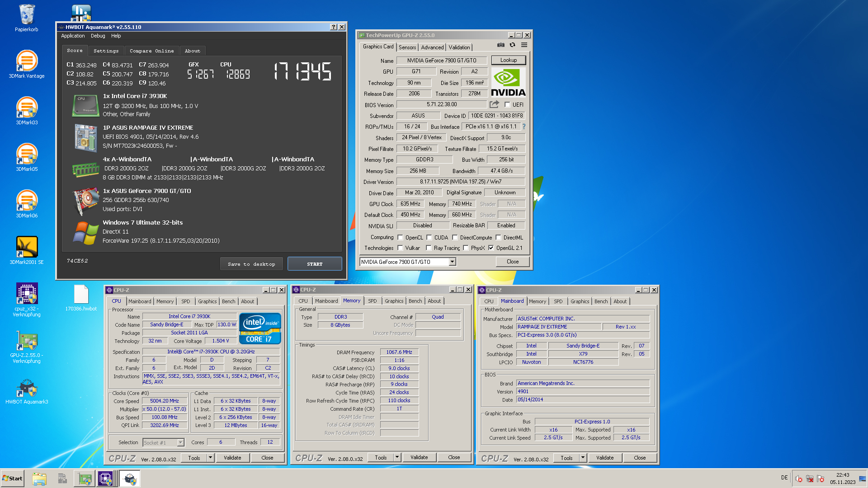Open Graphics tab in CPU-Z Memory window

[394, 301]
